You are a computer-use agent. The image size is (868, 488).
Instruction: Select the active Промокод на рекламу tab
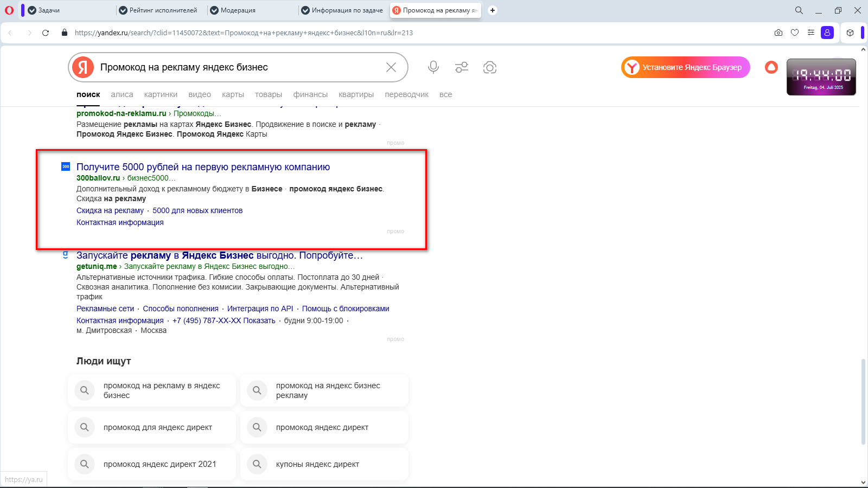pyautogui.click(x=435, y=10)
